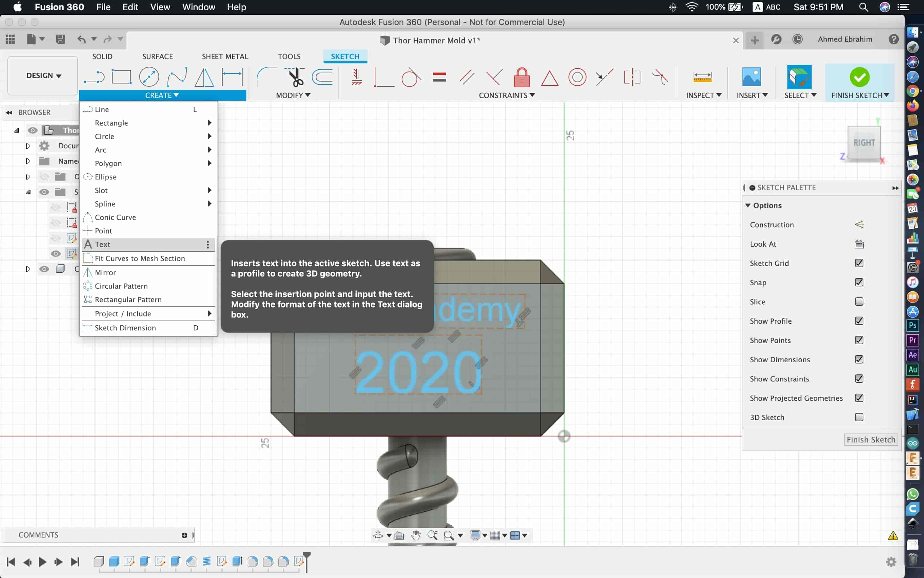Switch to the SHEET METAL tab
This screenshot has width=924, height=578.
[x=225, y=56]
